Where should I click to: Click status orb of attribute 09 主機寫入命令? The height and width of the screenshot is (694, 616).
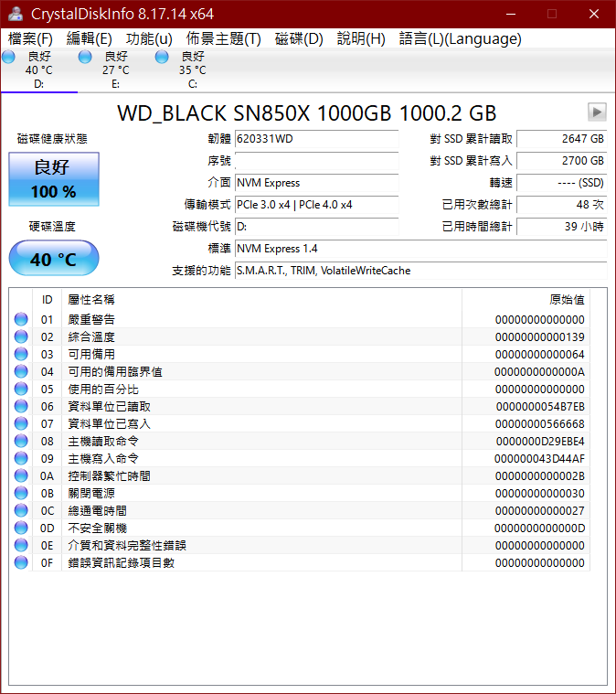coord(21,458)
